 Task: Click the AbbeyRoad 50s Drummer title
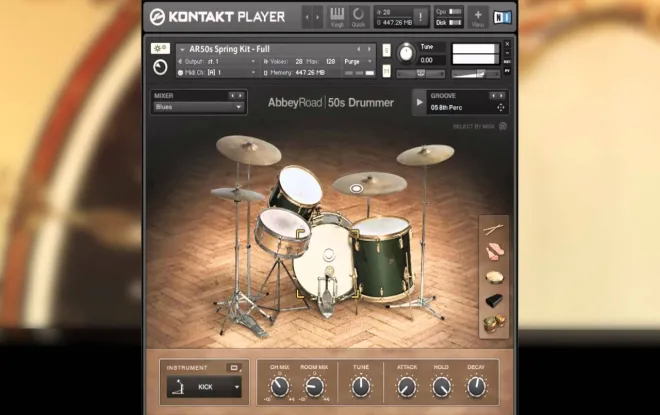click(331, 103)
